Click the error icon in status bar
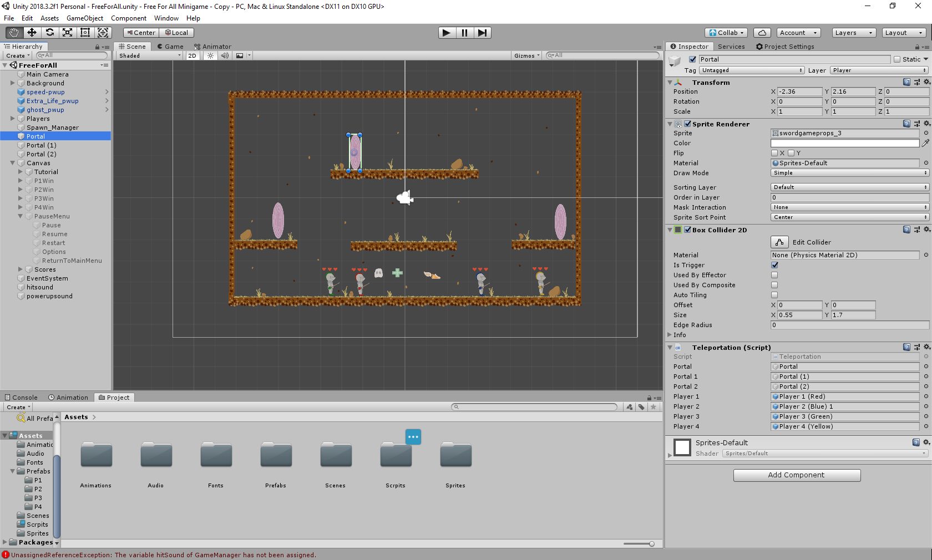Viewport: 932px width, 560px height. pos(6,555)
